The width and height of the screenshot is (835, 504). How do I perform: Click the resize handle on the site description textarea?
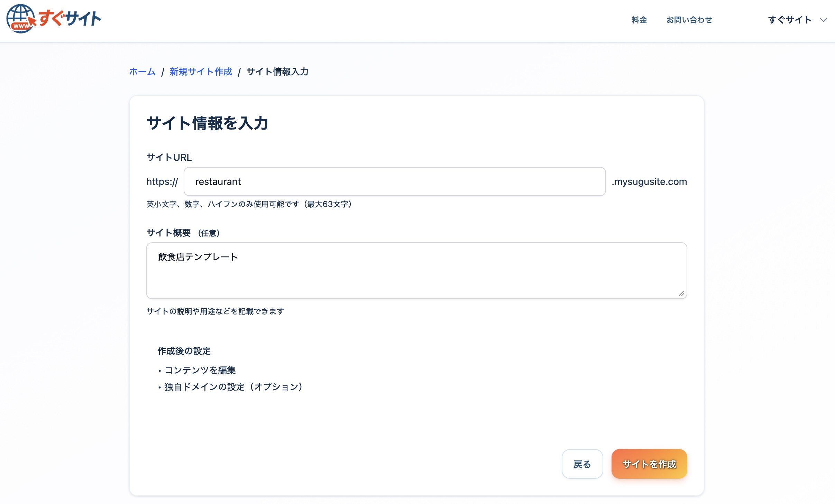[681, 293]
